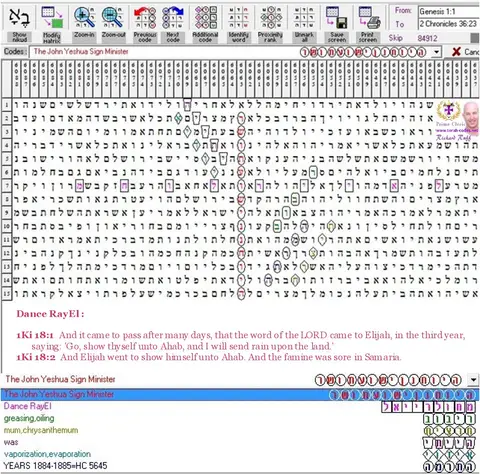
Task: Open the Modify matrix tool
Action: (x=52, y=17)
